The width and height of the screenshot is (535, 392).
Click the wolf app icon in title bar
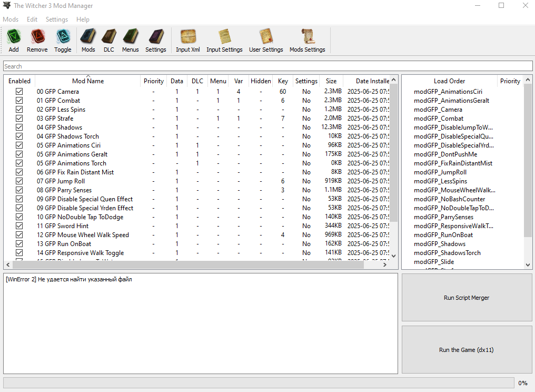6,5
